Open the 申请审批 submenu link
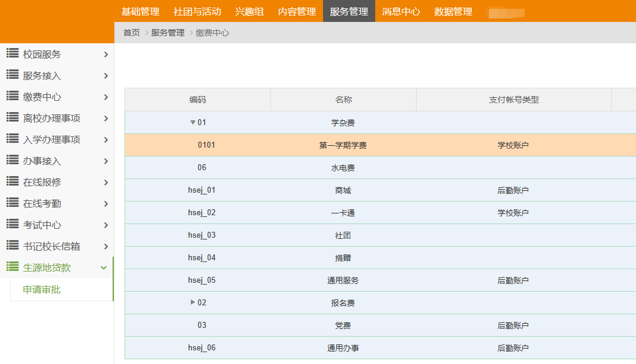 pos(41,290)
